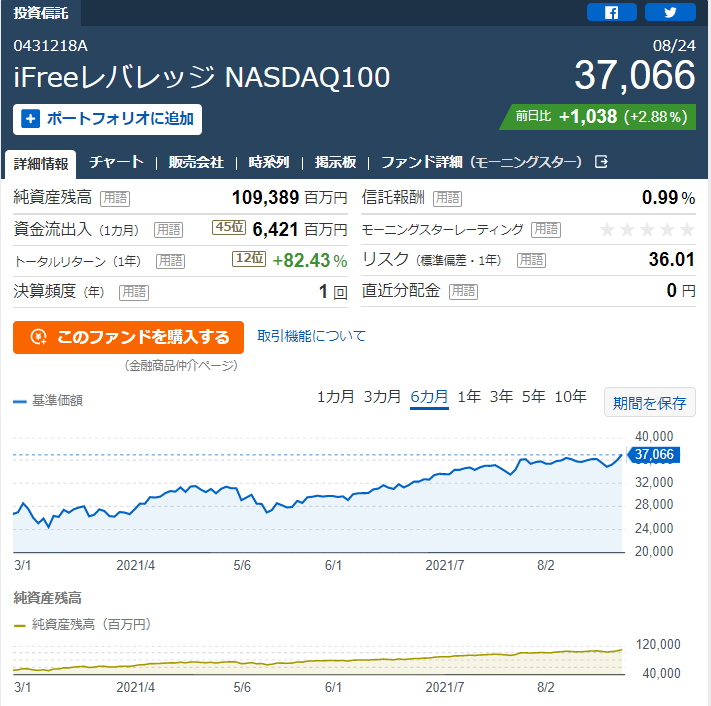Click the 12位 ranking badge
Screen dimensions: 711x706
coord(249,258)
